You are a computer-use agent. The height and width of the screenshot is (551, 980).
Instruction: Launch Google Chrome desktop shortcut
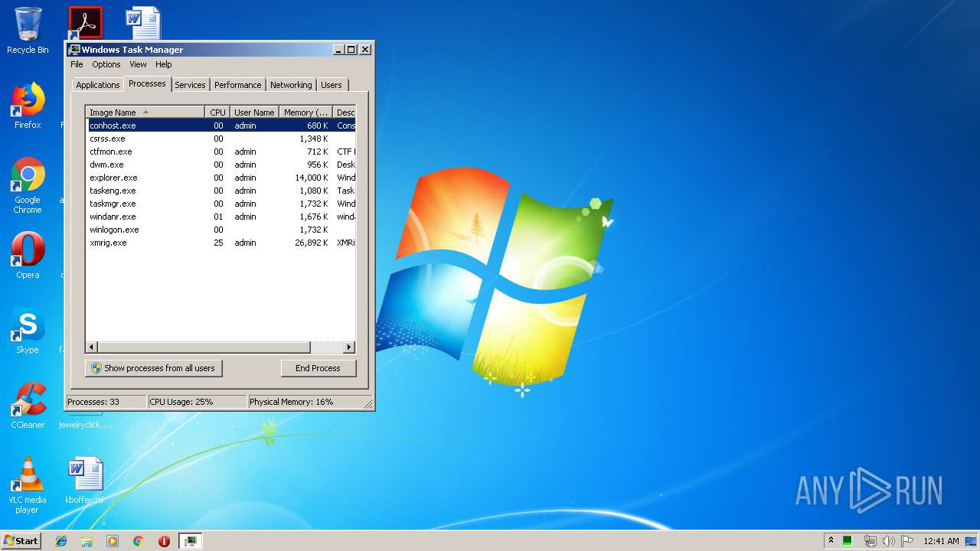point(28,185)
